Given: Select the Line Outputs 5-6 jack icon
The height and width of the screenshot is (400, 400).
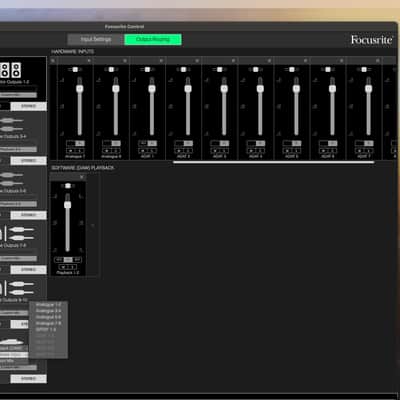Looking at the screenshot, I should (12, 179).
